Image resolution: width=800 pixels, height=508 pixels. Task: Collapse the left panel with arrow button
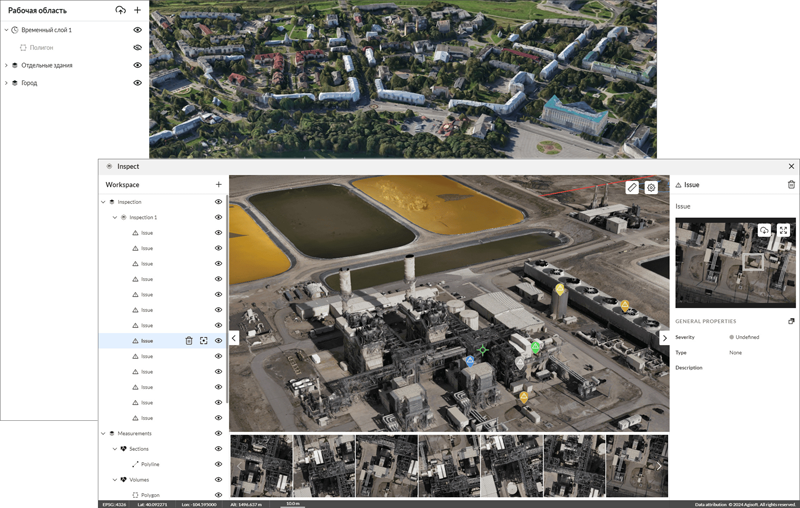234,338
